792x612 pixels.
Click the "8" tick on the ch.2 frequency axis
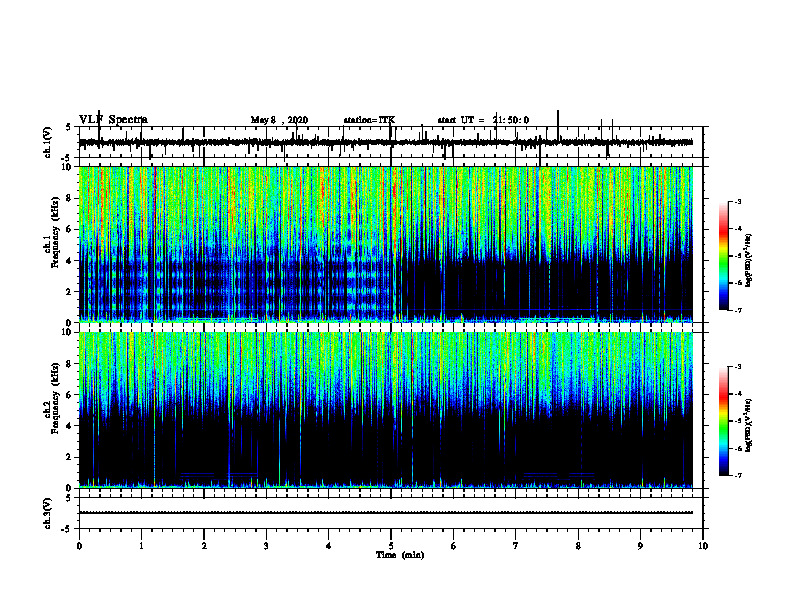[x=71, y=364]
